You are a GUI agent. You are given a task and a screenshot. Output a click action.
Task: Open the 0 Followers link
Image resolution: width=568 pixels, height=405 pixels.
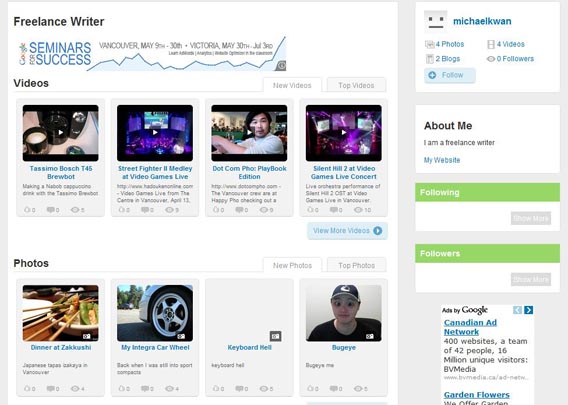515,59
